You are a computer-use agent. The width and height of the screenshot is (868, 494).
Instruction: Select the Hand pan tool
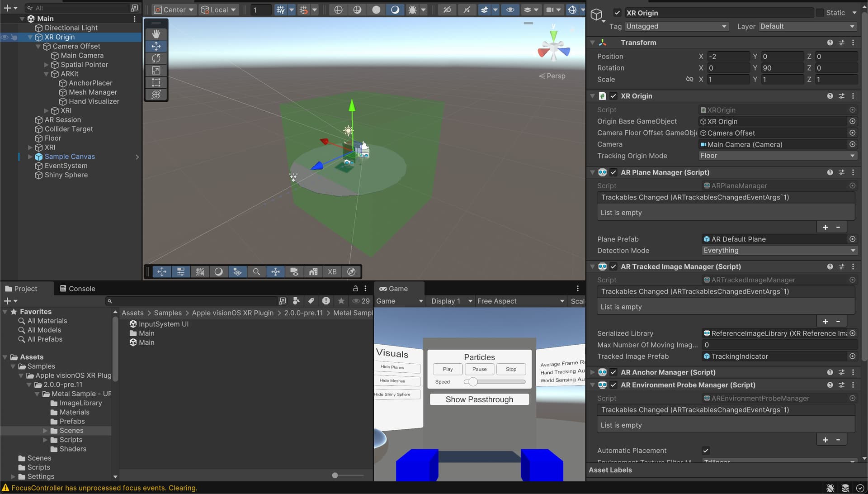(x=156, y=33)
